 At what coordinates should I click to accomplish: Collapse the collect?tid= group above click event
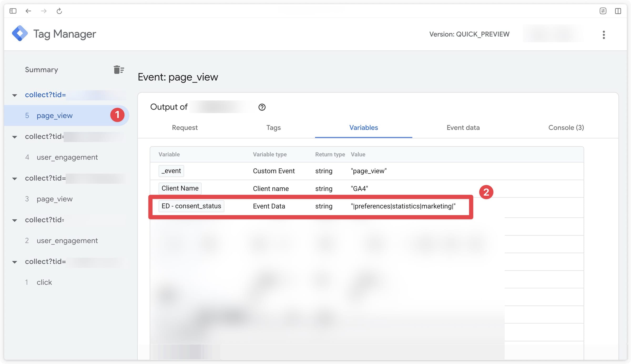(15, 262)
